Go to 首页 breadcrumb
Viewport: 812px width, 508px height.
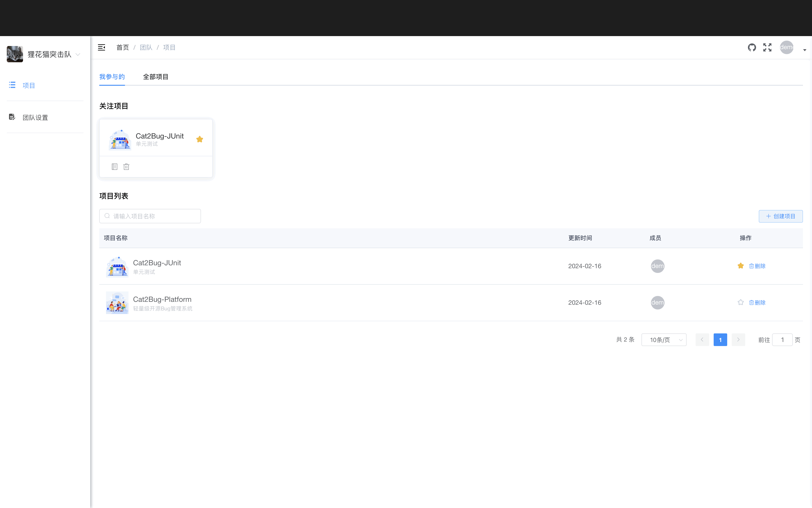click(123, 47)
